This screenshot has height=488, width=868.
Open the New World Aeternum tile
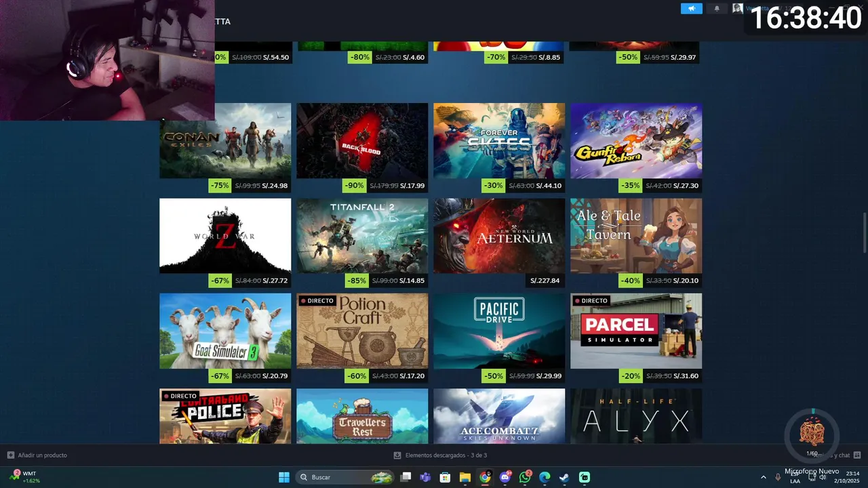point(499,236)
